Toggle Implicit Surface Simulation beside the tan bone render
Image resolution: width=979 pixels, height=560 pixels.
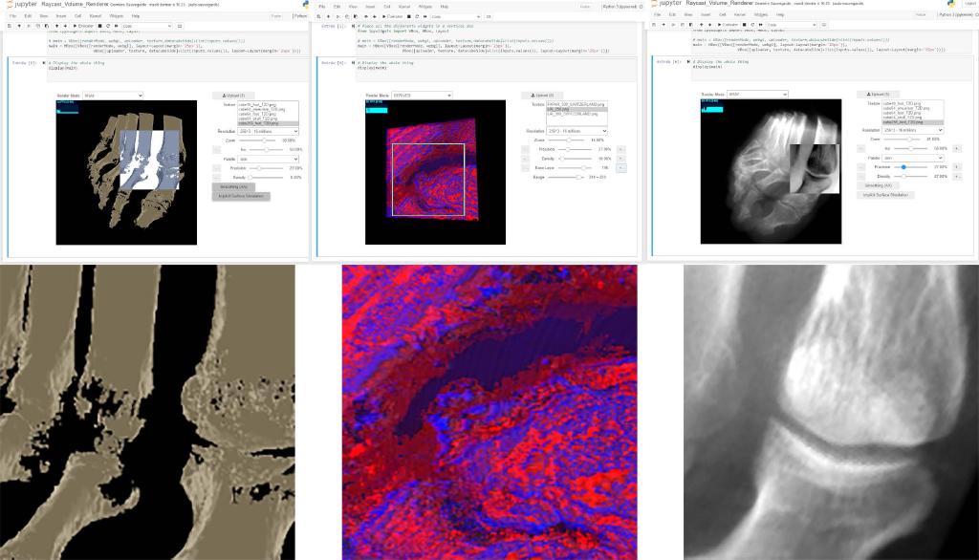(x=241, y=196)
